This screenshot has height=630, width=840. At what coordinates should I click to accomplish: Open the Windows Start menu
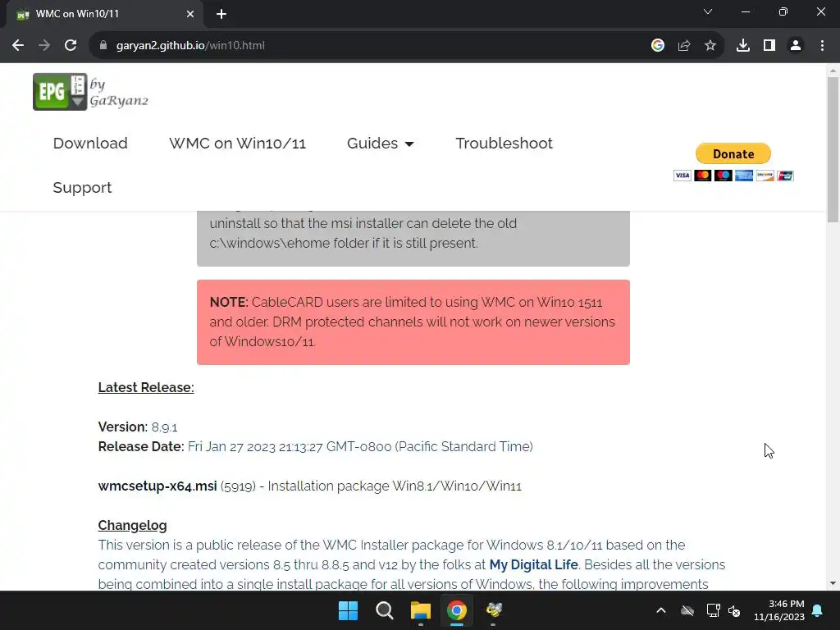point(348,610)
